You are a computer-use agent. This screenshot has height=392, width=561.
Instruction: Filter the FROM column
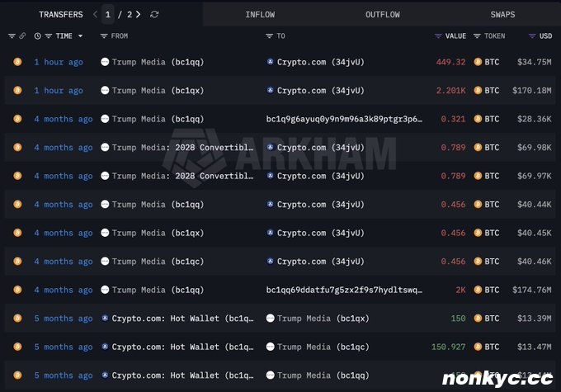coord(104,35)
